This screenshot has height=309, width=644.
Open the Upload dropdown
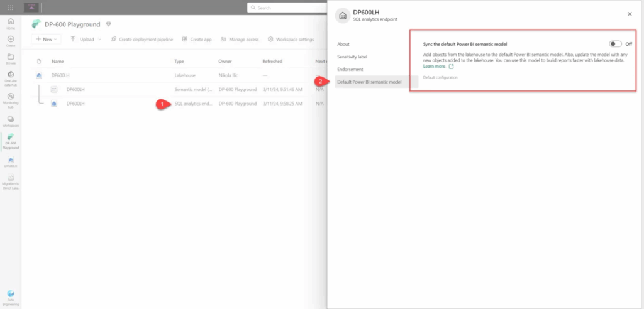click(86, 40)
